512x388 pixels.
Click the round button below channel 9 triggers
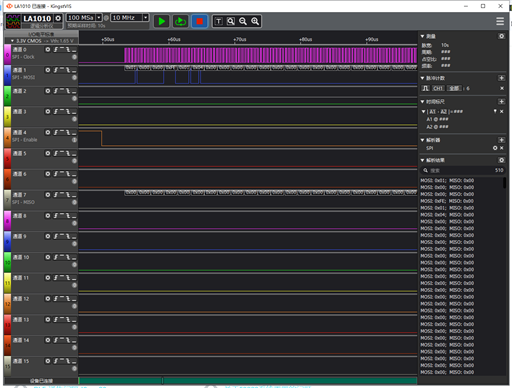pyautogui.click(x=74, y=244)
